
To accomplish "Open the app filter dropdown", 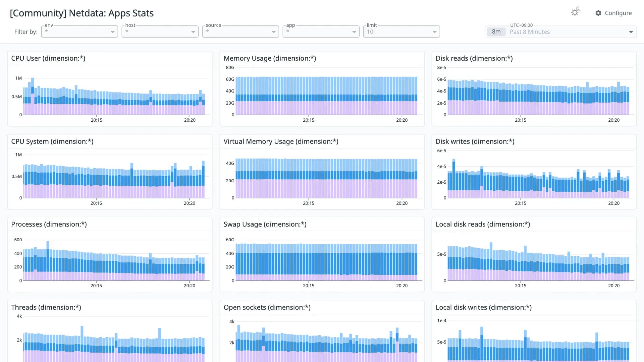I will tap(321, 32).
